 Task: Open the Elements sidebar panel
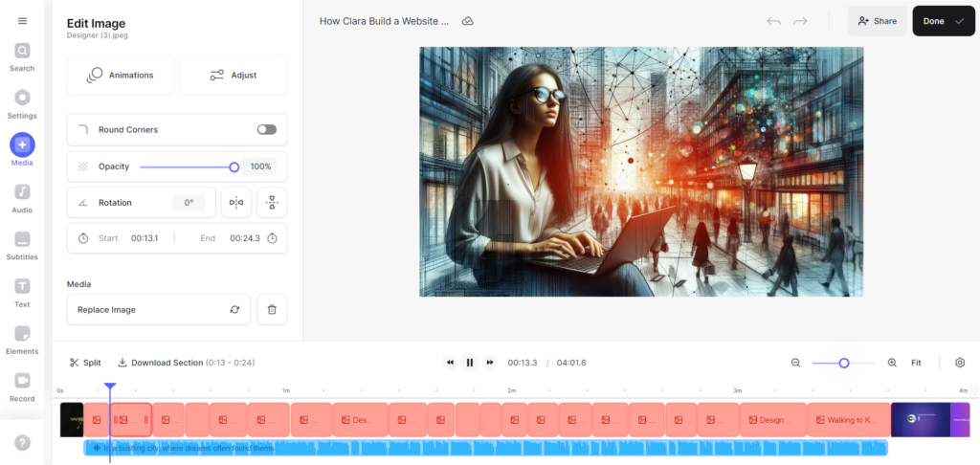[22, 340]
